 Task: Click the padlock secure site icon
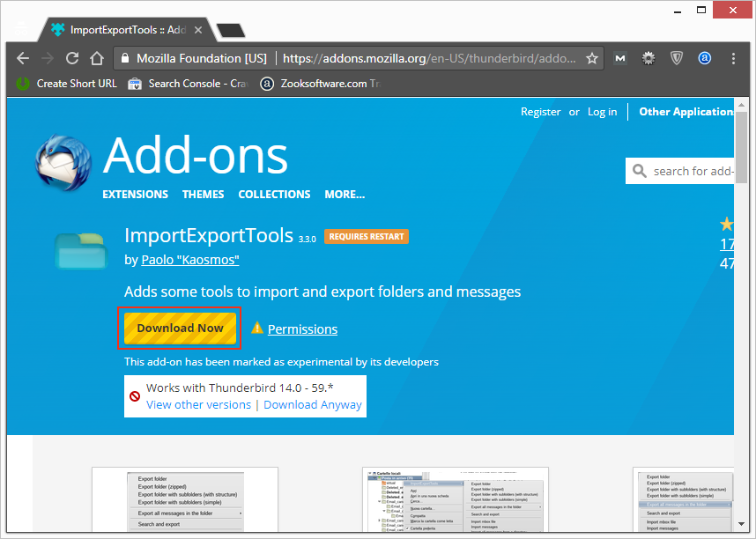pyautogui.click(x=125, y=58)
